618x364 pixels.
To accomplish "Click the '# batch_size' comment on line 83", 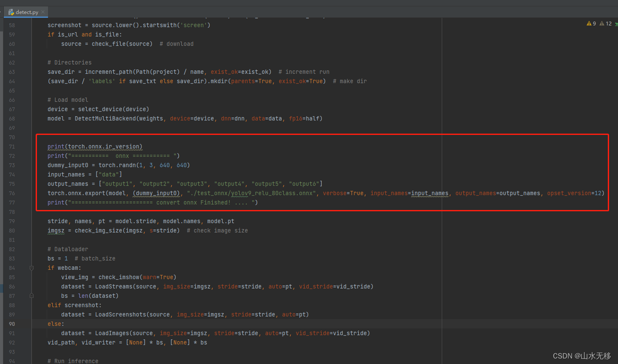I will [x=95, y=258].
